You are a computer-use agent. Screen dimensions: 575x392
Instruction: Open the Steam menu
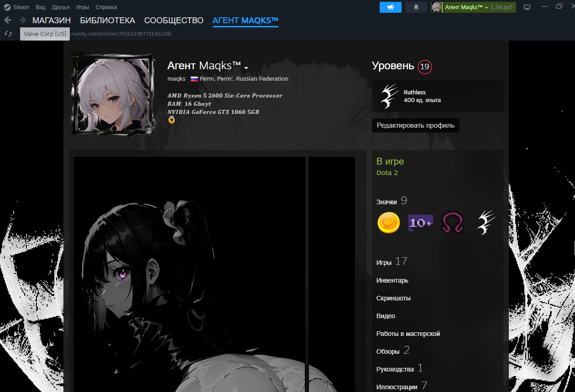pos(21,7)
